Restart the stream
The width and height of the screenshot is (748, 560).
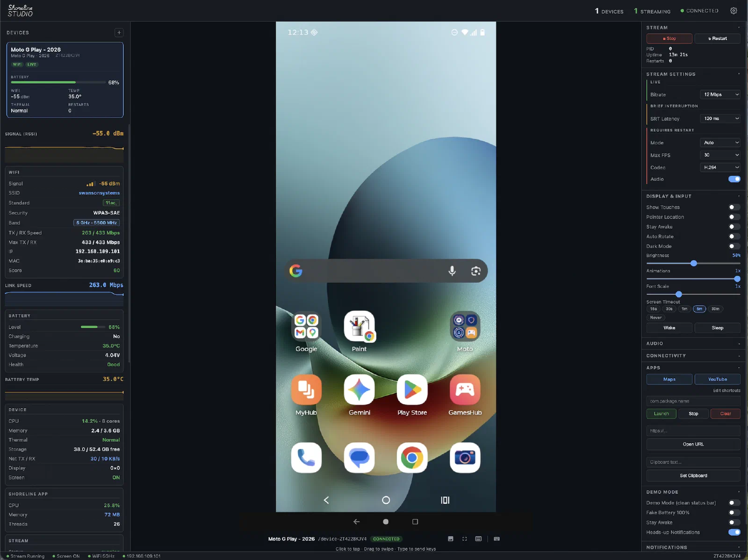click(x=718, y=38)
